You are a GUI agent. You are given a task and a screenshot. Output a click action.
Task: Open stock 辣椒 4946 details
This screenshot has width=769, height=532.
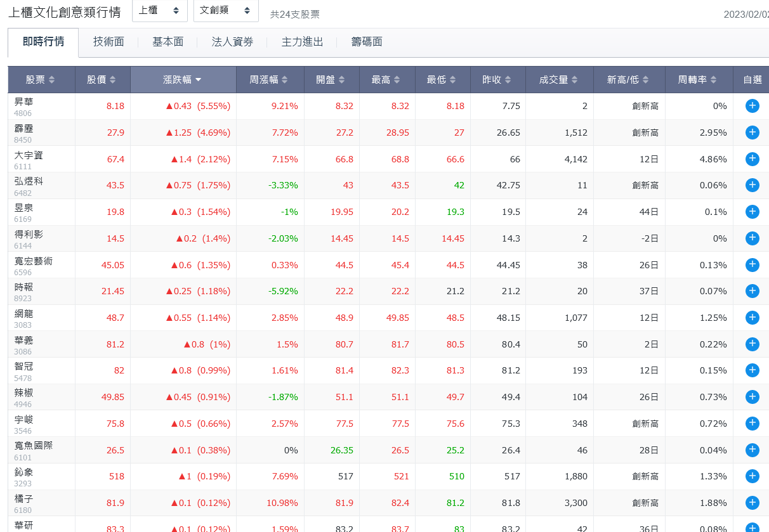pos(23,398)
